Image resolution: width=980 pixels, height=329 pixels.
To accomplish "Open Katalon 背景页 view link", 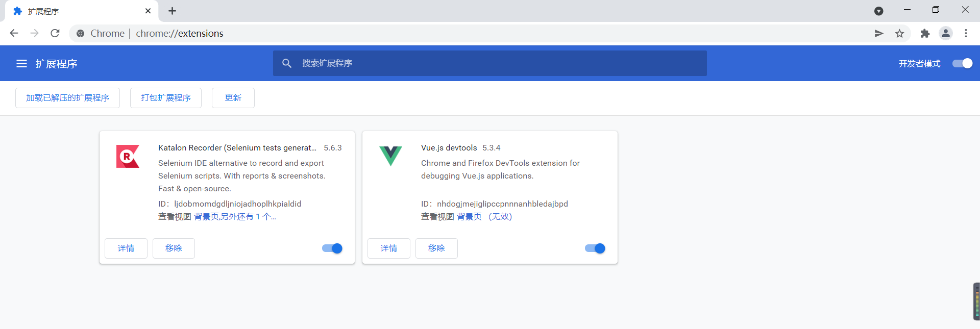I will [235, 217].
